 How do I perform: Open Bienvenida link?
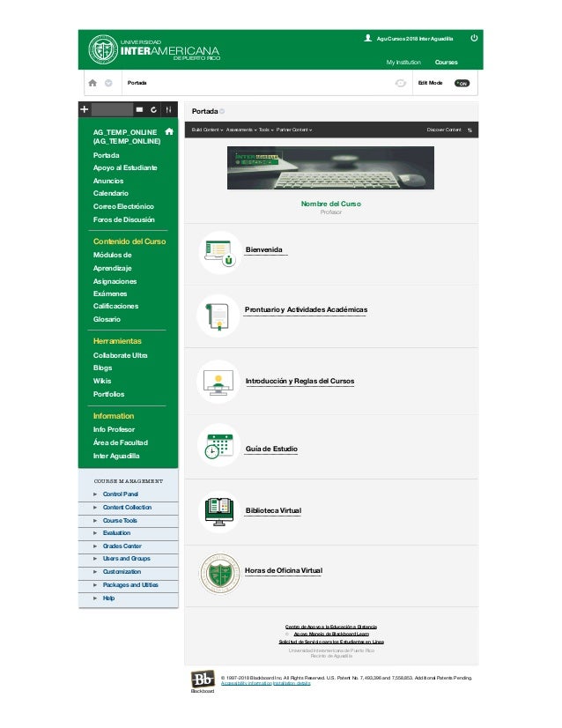click(264, 249)
